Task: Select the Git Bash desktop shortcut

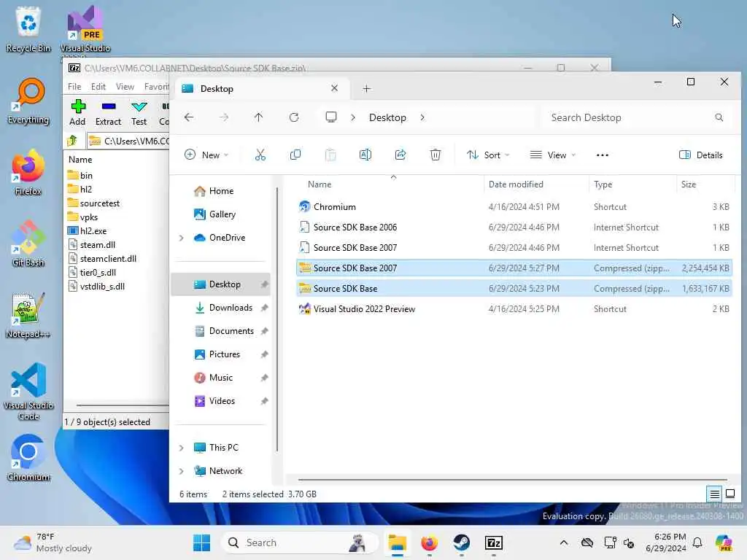Action: tap(28, 244)
